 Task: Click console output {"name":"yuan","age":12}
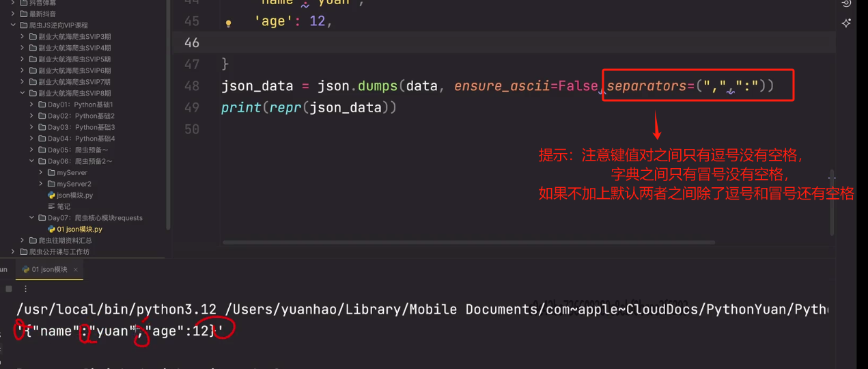click(119, 331)
